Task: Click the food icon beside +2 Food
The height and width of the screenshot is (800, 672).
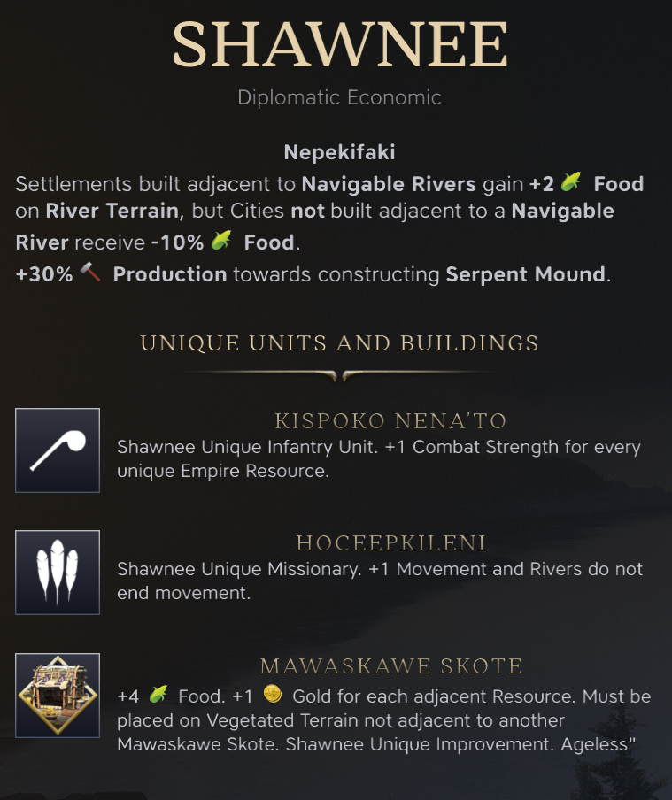Action: pyautogui.click(x=573, y=184)
